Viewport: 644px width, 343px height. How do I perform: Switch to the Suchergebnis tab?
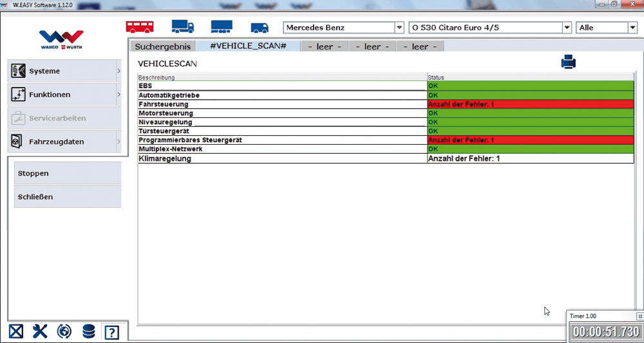coord(162,47)
